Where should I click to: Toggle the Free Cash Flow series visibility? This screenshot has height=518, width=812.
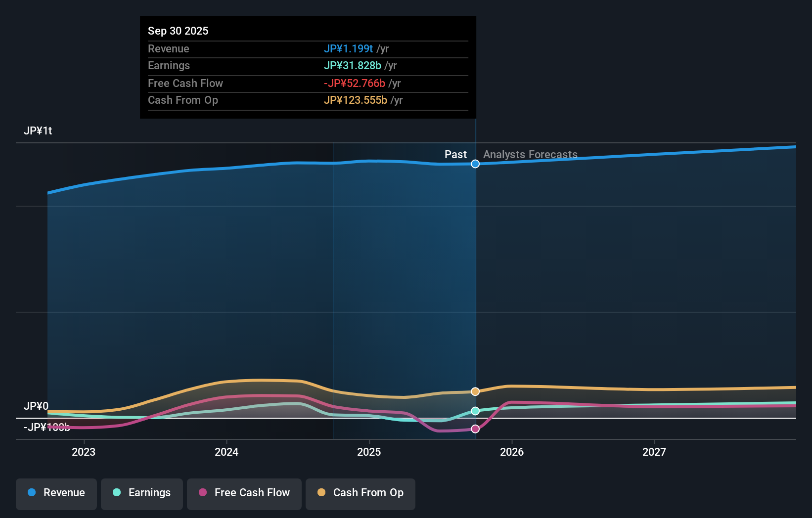(244, 493)
